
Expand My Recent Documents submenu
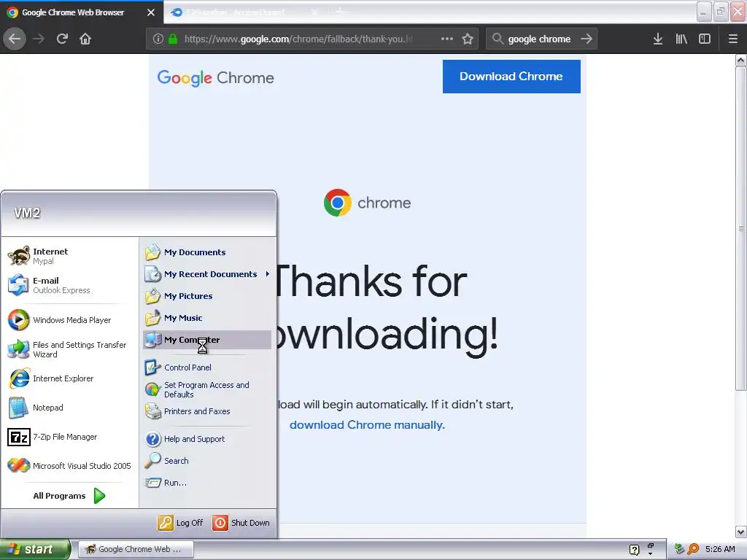coord(207,274)
